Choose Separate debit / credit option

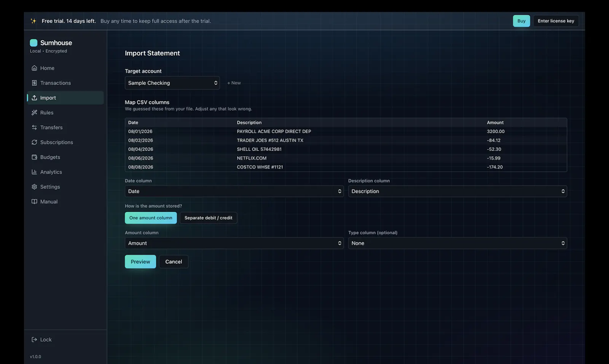point(208,218)
